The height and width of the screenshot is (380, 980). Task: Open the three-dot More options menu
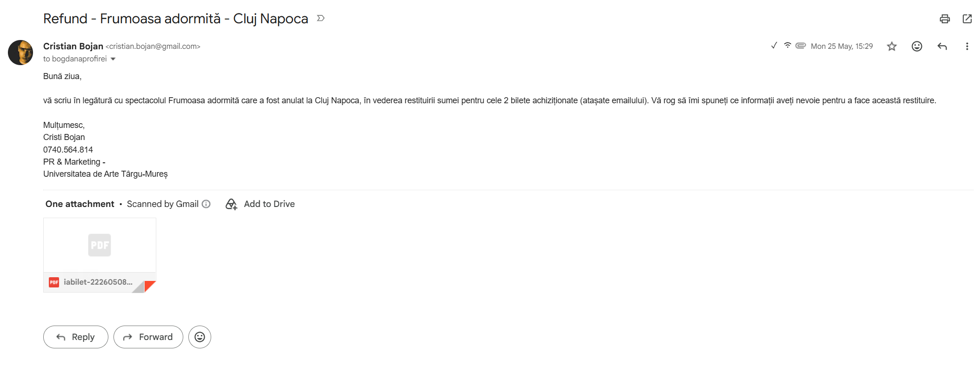coord(967,46)
